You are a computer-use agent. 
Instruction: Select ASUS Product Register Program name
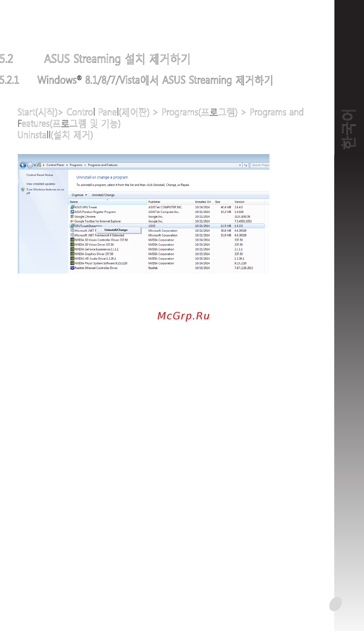(x=95, y=212)
